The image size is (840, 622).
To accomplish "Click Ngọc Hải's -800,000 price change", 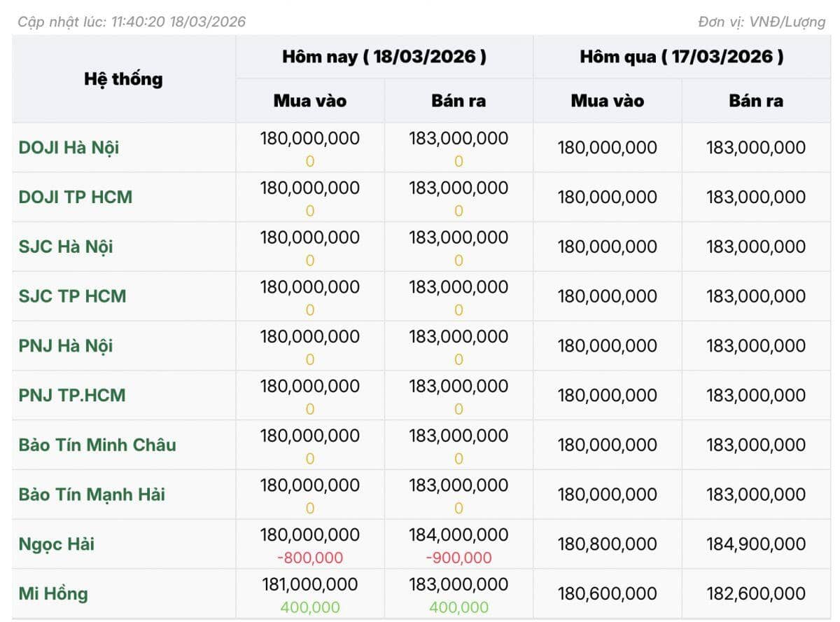I will (x=309, y=558).
